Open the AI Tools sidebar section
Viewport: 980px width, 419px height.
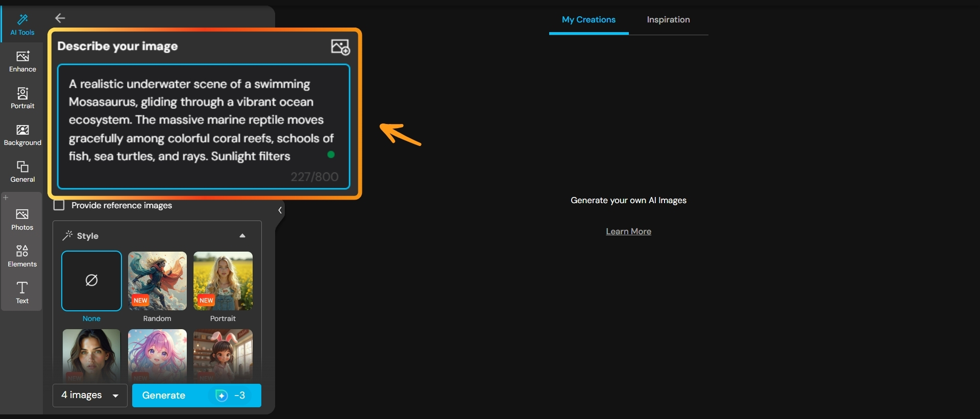coord(22,24)
